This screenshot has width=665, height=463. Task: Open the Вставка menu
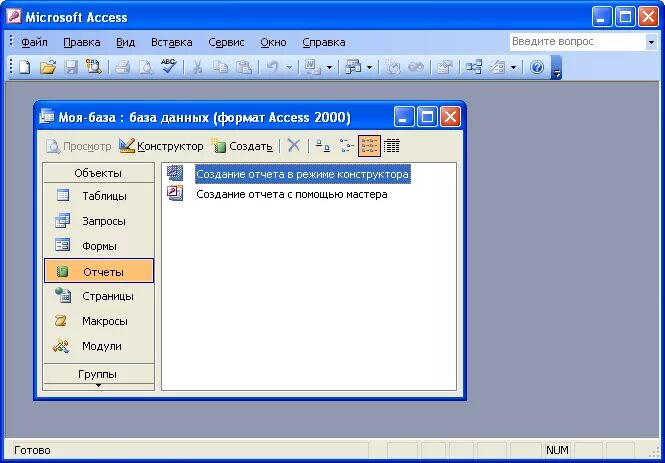pos(172,42)
